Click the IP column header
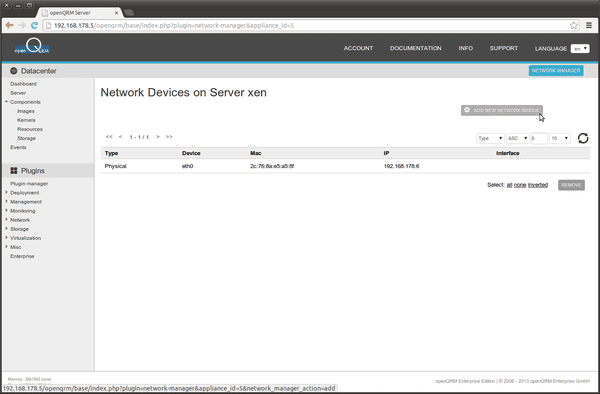This screenshot has height=394, width=600. click(x=386, y=153)
